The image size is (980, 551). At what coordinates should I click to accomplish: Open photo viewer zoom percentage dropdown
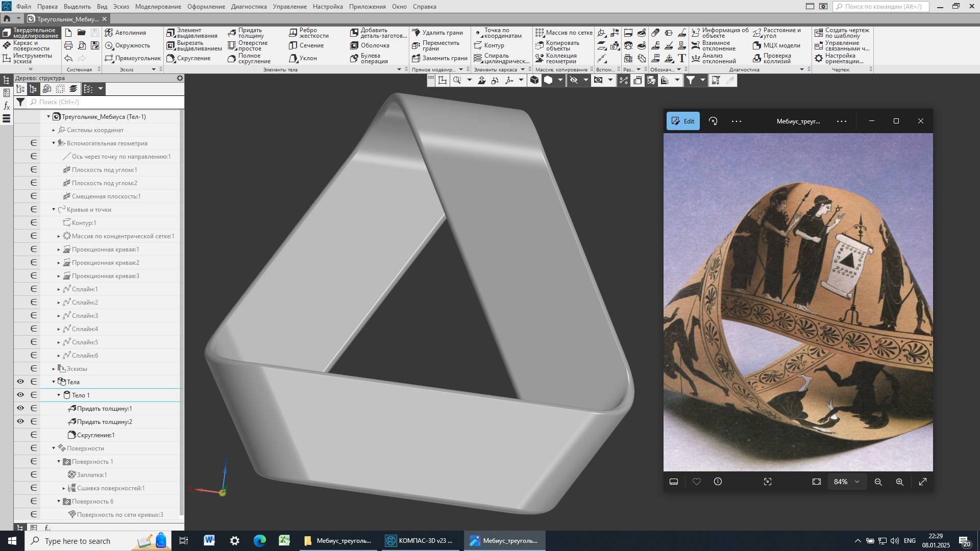846,482
